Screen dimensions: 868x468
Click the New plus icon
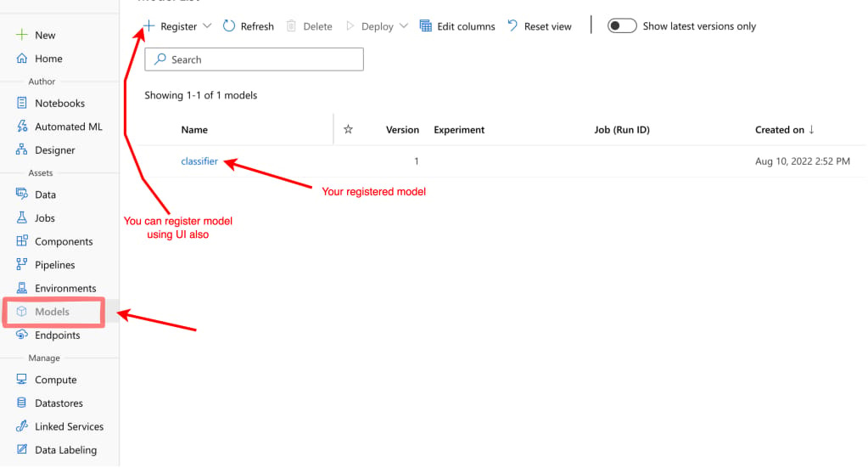[x=21, y=35]
